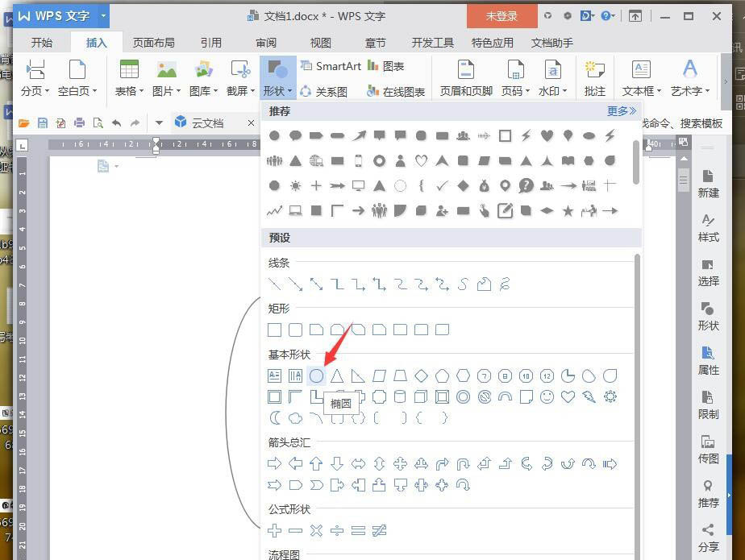
Task: Switch to the 视图 tab
Action: [x=321, y=43]
